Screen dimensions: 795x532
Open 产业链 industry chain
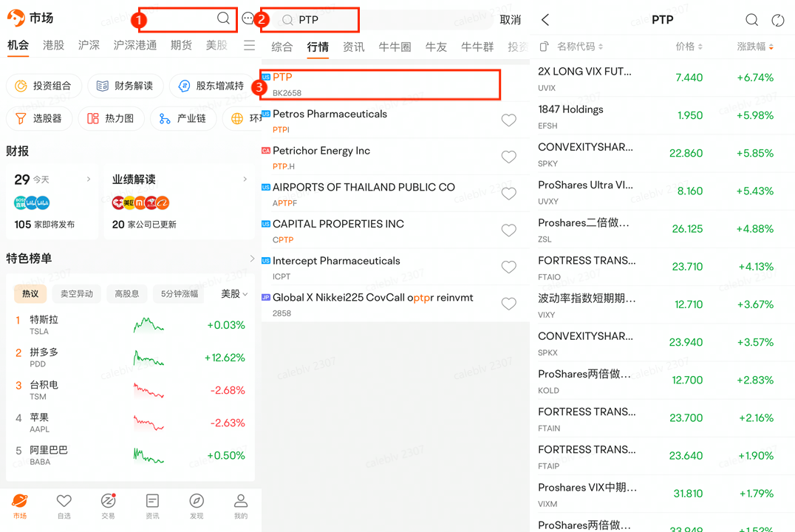pyautogui.click(x=183, y=119)
